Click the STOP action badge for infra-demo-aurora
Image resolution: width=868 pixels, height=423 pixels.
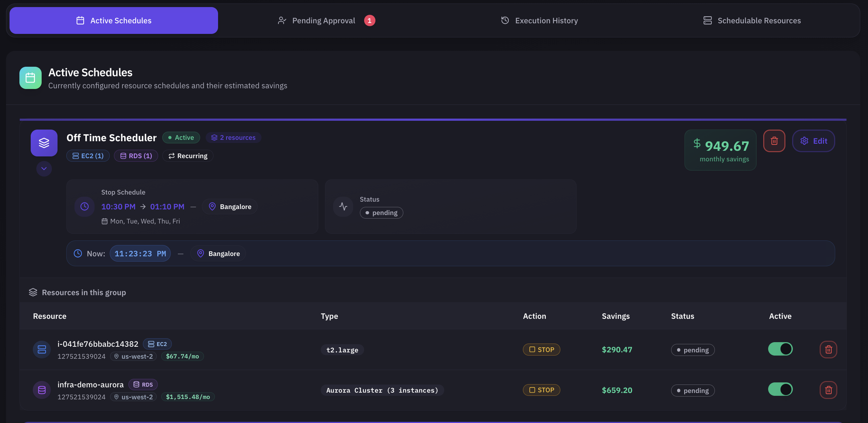pos(541,390)
